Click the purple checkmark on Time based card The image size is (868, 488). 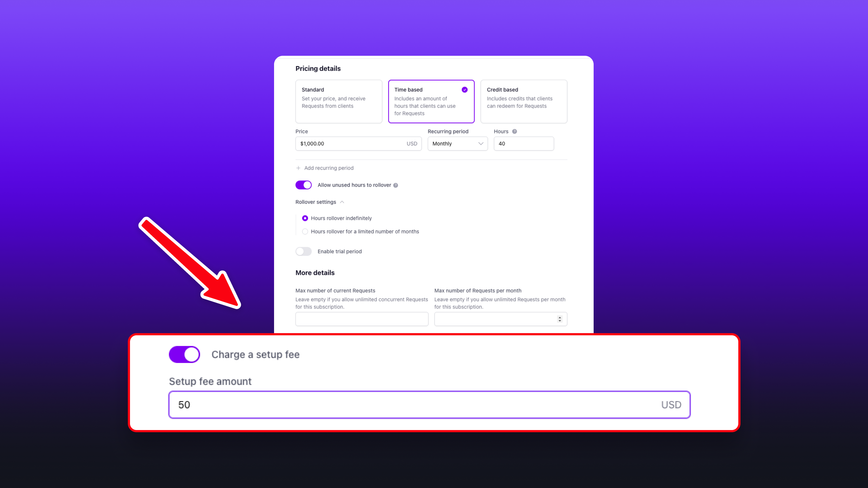[x=465, y=89]
